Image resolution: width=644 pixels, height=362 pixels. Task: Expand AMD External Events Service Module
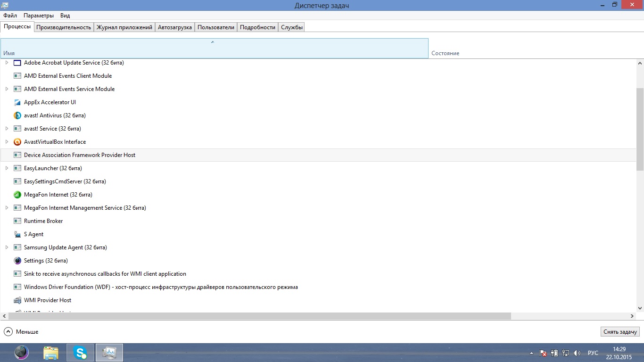click(7, 89)
